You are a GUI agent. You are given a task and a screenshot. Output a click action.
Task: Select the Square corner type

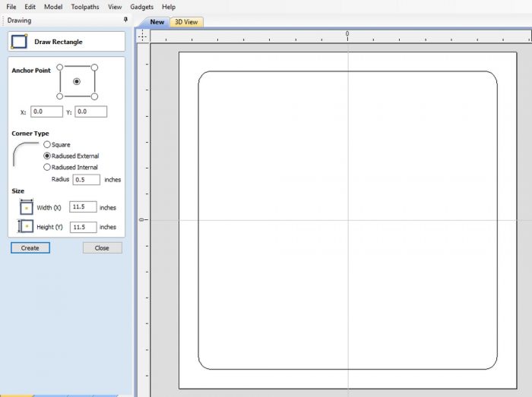click(x=47, y=144)
